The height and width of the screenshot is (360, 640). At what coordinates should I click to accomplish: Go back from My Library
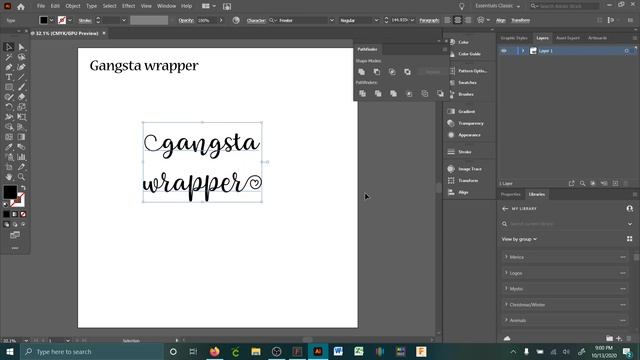pos(505,209)
